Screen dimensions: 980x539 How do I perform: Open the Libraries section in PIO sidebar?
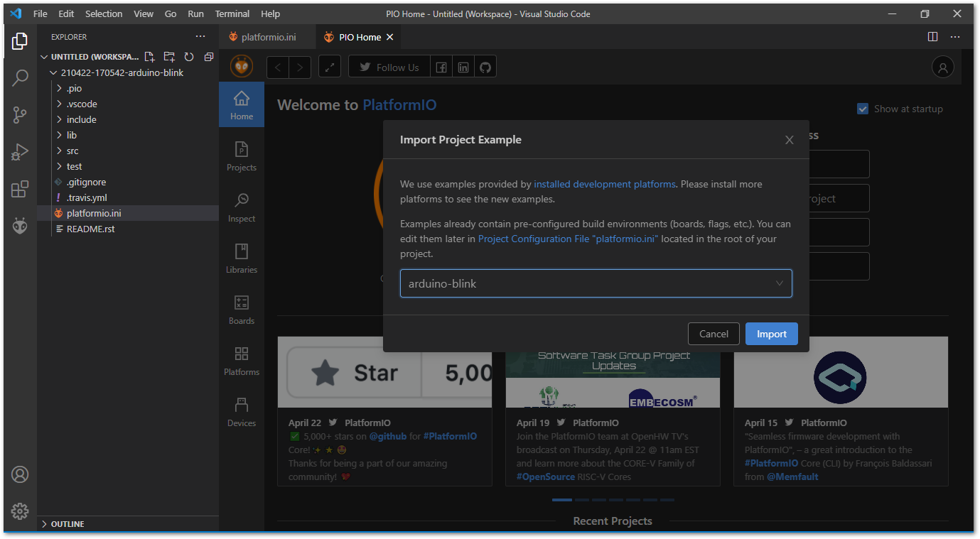tap(242, 258)
